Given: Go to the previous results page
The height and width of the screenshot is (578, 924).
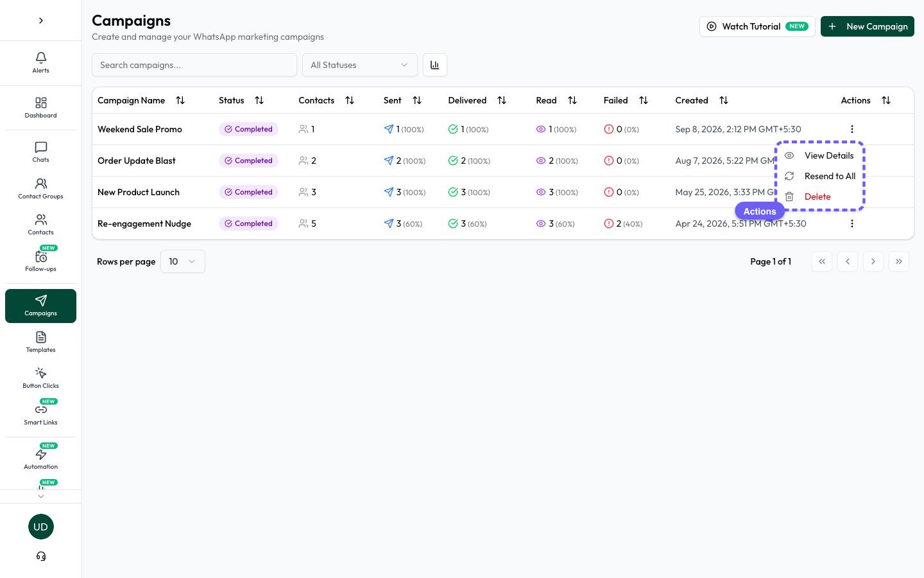Looking at the screenshot, I should [848, 261].
